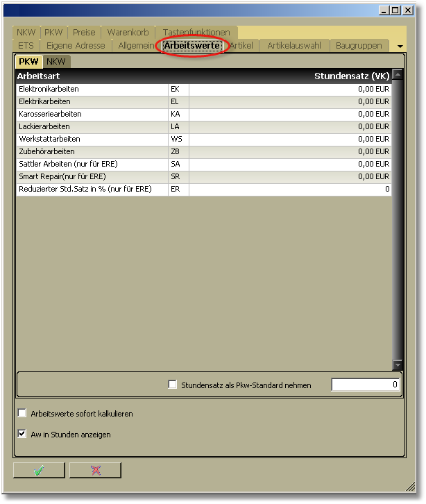The height and width of the screenshot is (504, 426).
Task: Minimize the settings window
Action: click(x=384, y=10)
